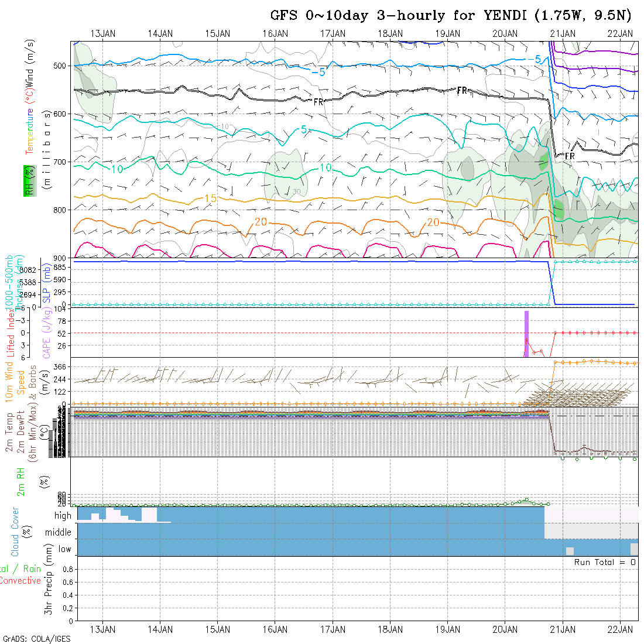Image resolution: width=644 pixels, height=644 pixels.
Task: Select 17JAN on the top date axis
Action: point(333,33)
